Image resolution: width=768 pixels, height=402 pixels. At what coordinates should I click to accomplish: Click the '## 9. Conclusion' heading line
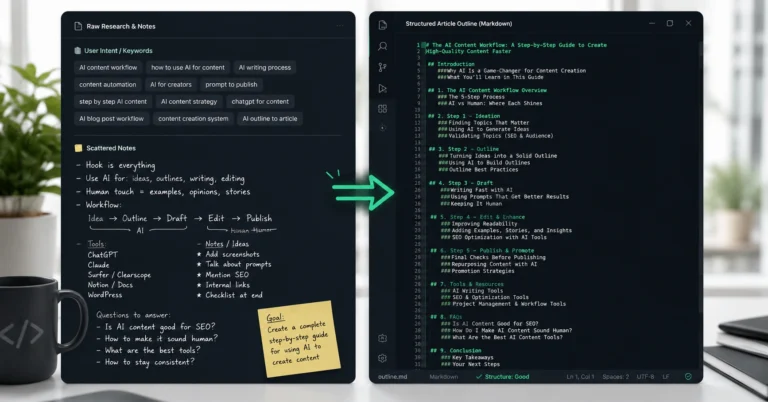pos(456,351)
